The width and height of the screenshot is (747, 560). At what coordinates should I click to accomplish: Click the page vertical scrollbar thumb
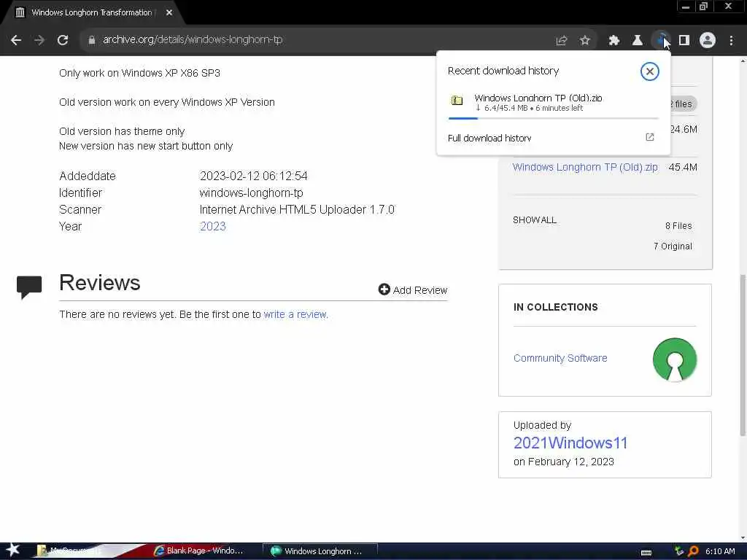click(x=743, y=355)
